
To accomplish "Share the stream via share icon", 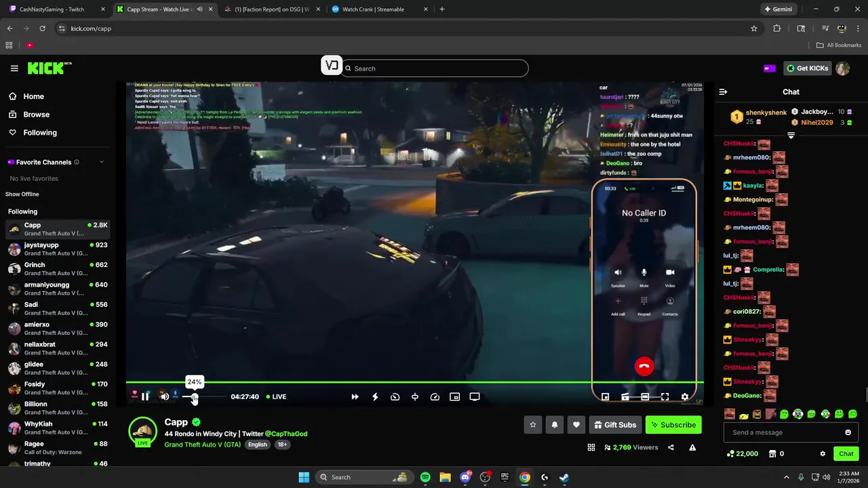I will [x=671, y=447].
